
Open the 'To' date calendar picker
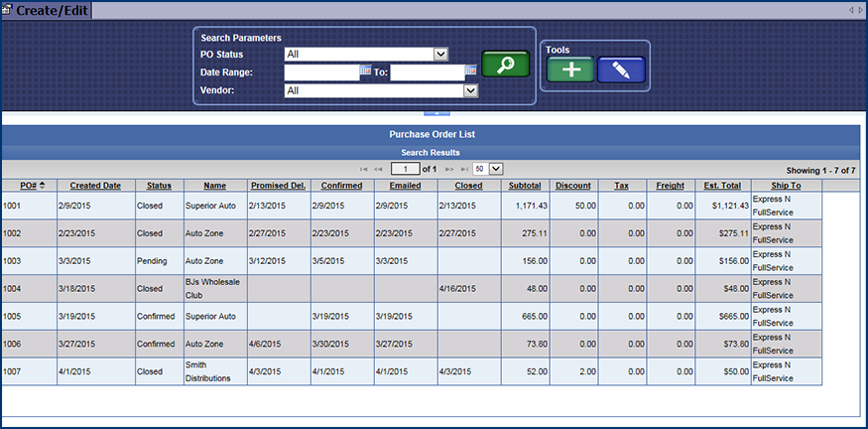click(x=471, y=71)
